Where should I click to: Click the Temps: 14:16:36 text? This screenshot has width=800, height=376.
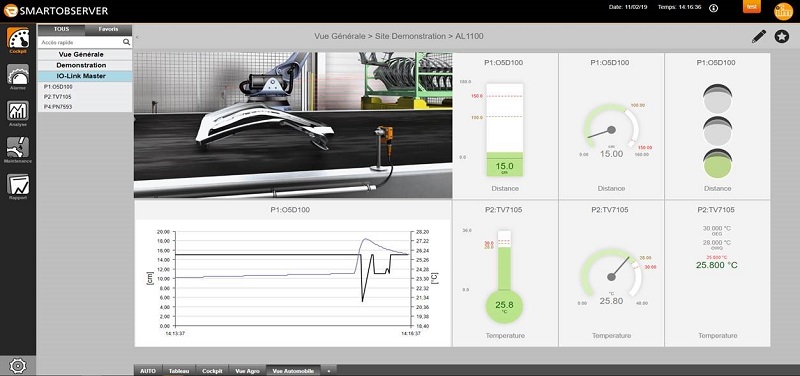[x=680, y=8]
